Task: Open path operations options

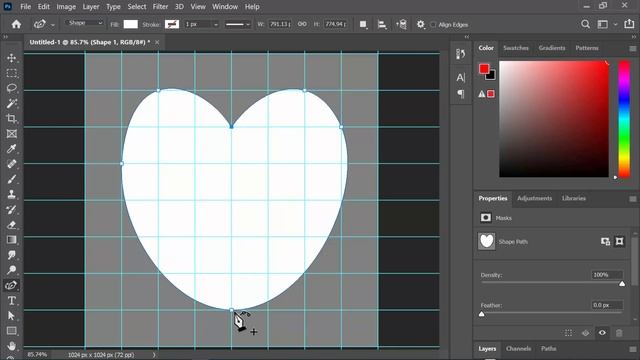Action: tap(363, 24)
